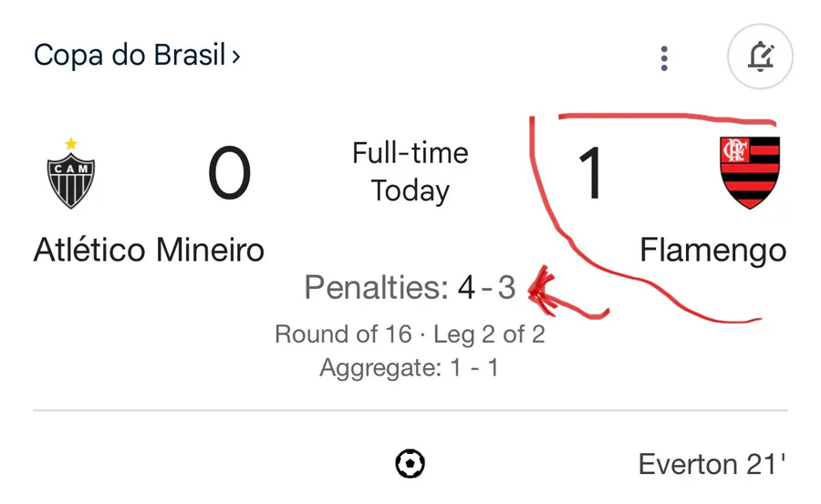Viewport: 821px width, 504px height.
Task: Click the gold star above Atlético crest
Action: point(70,143)
